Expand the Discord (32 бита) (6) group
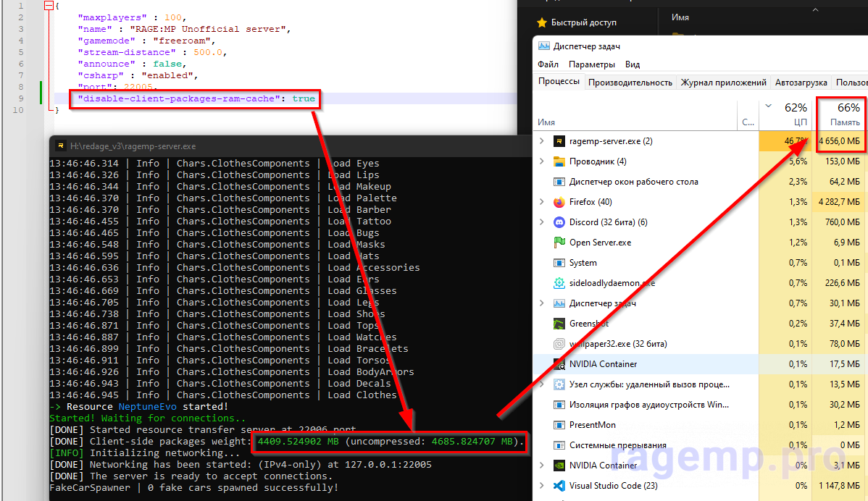 [x=542, y=222]
